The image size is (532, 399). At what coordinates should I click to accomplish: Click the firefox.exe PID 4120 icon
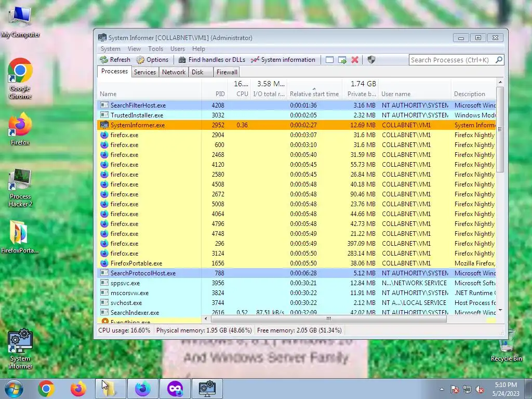coord(104,164)
